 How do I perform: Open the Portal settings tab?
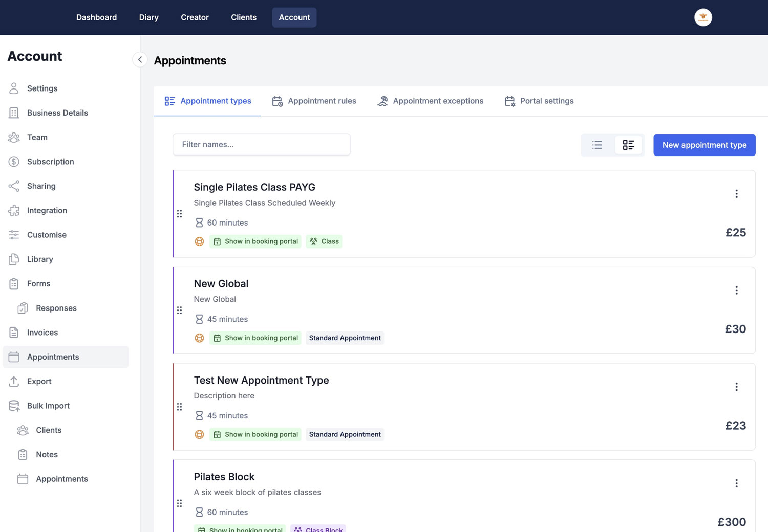pos(539,101)
